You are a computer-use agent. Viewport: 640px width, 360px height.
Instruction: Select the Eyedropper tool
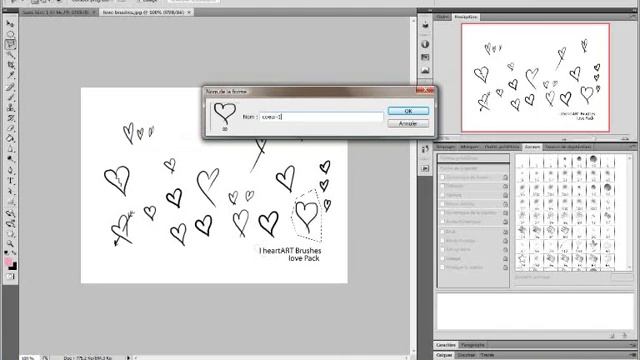point(10,76)
